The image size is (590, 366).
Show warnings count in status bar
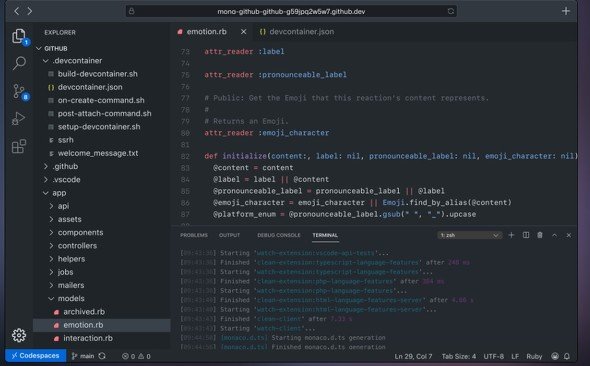(x=144, y=356)
